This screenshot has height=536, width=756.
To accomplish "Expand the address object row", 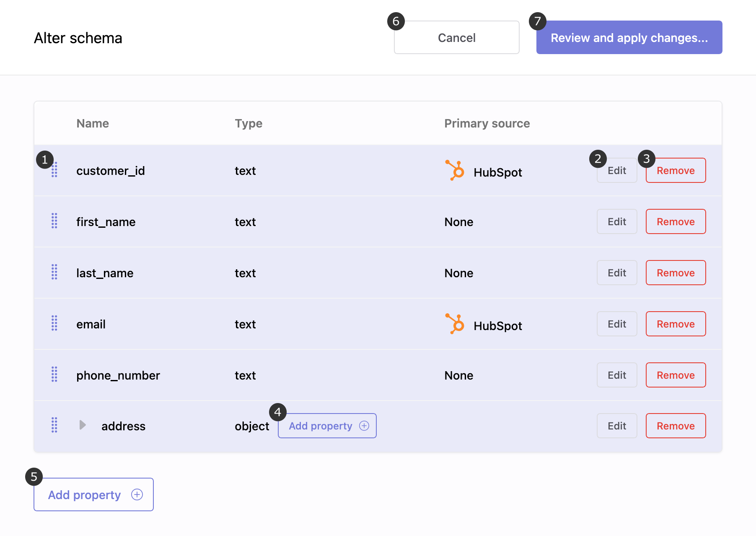I will coord(83,425).
